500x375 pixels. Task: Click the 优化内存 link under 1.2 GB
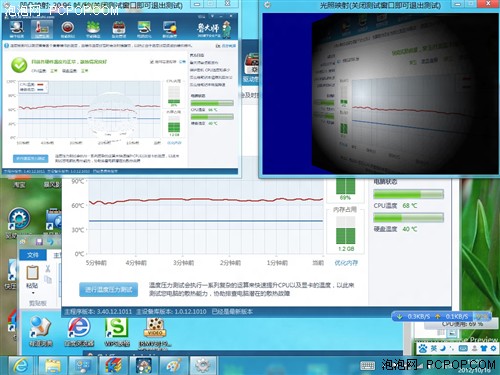click(346, 263)
